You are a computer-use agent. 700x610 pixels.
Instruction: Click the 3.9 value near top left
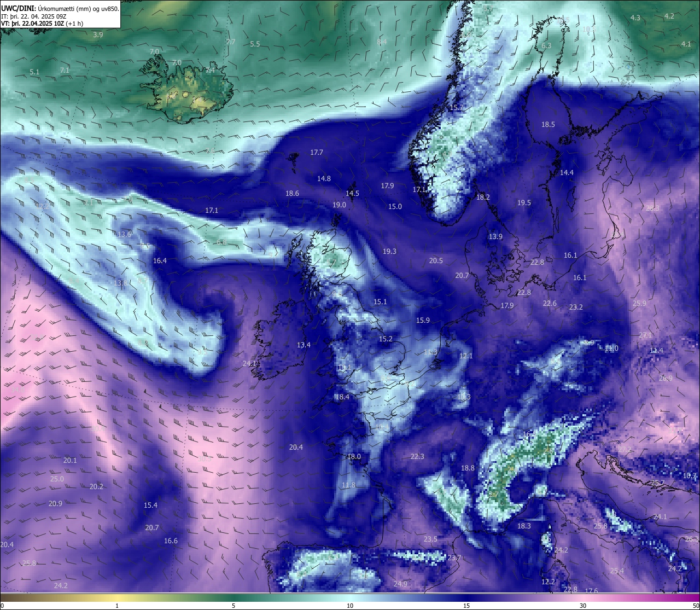(x=98, y=35)
